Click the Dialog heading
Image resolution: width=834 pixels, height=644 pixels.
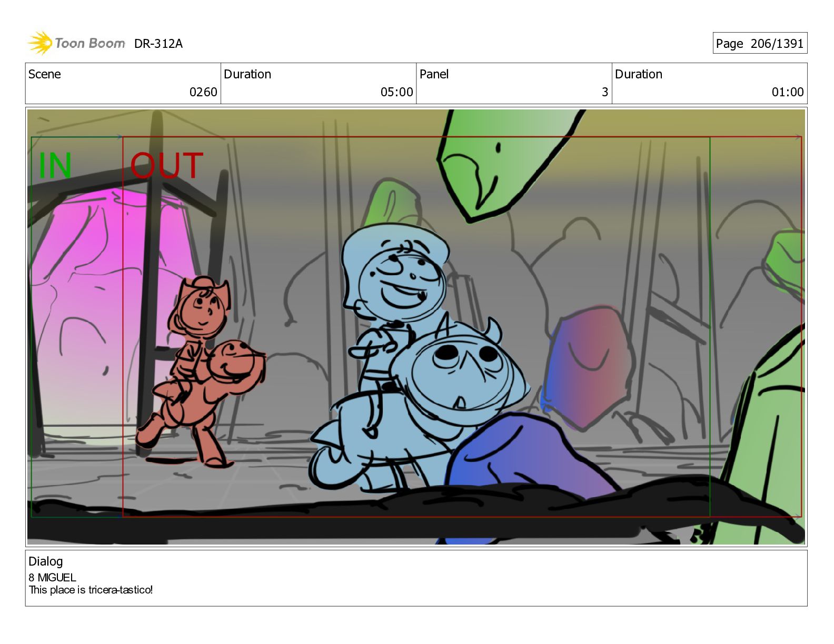point(46,561)
